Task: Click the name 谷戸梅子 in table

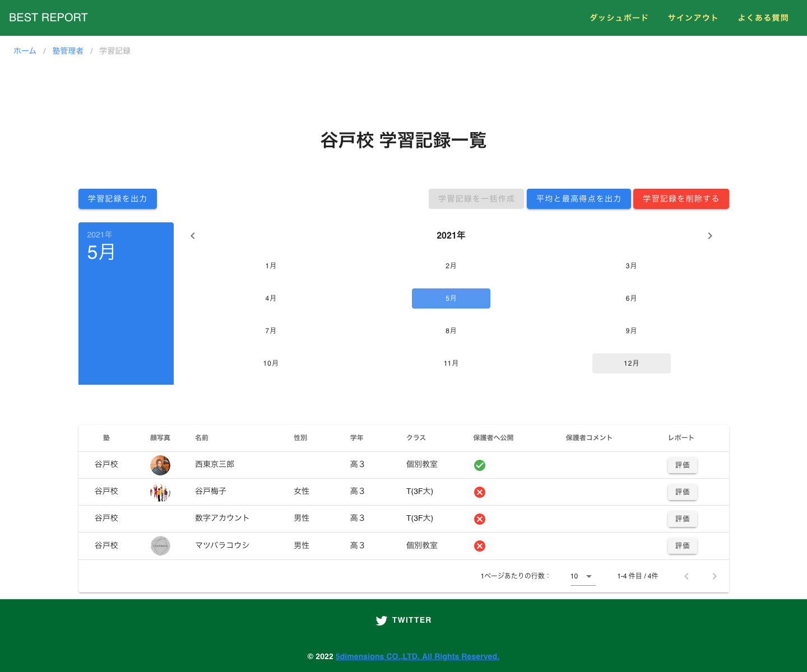Action: tap(211, 491)
